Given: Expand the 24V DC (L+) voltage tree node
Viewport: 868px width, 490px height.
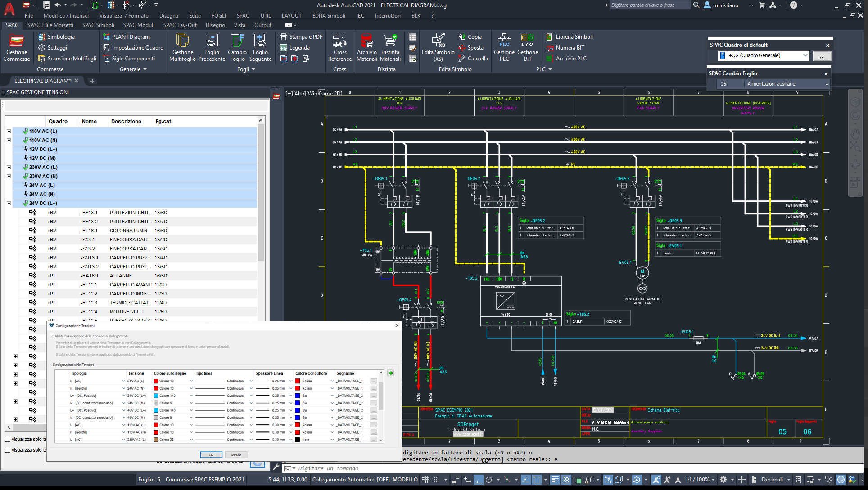Looking at the screenshot, I should click(9, 203).
